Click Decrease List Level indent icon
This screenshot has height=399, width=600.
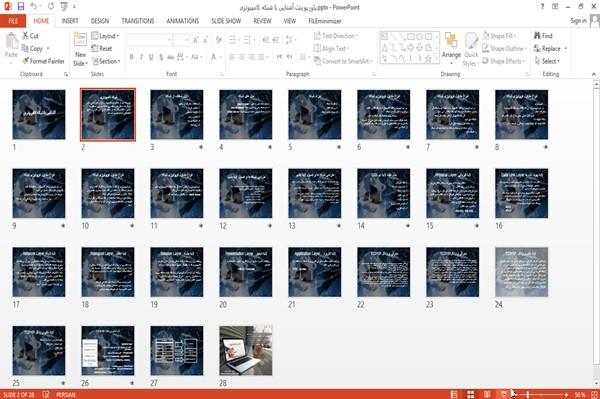266,40
